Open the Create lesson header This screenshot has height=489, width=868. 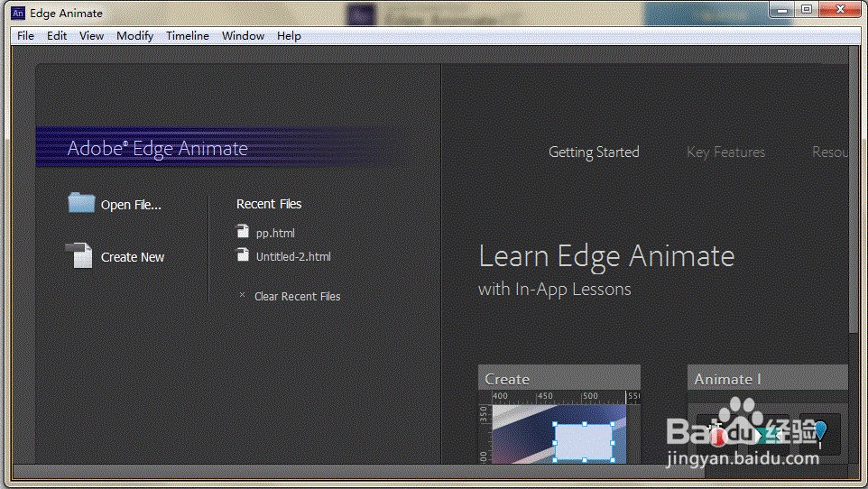[559, 378]
